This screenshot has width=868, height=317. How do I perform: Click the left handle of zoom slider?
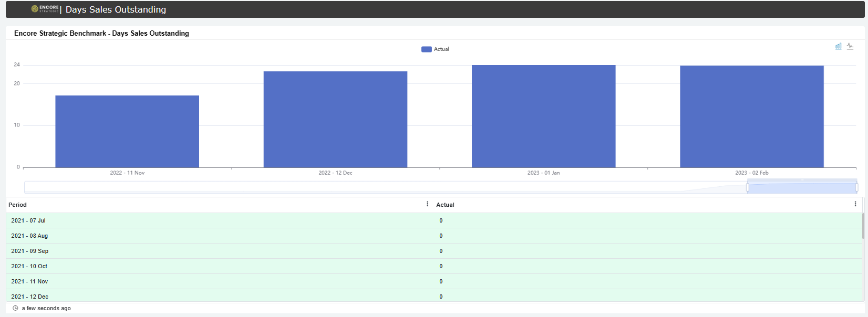747,187
